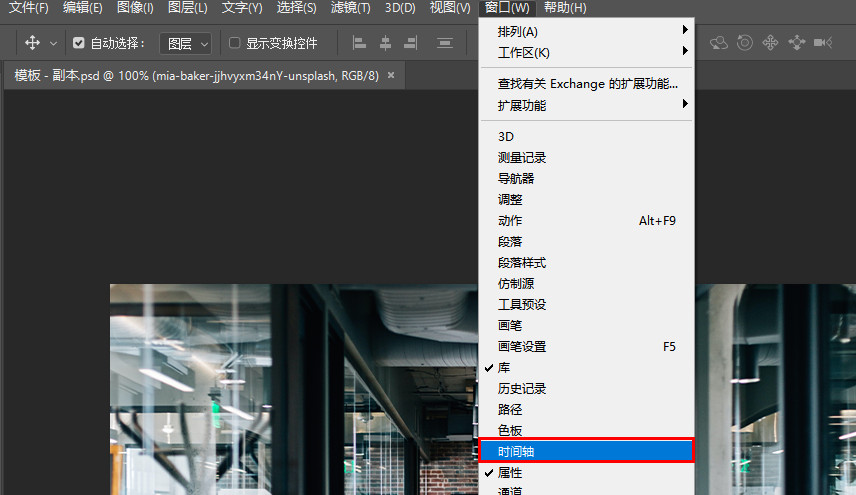Expand the 扩展功能 submenu
Viewport: 856px width, 495px height.
586,105
